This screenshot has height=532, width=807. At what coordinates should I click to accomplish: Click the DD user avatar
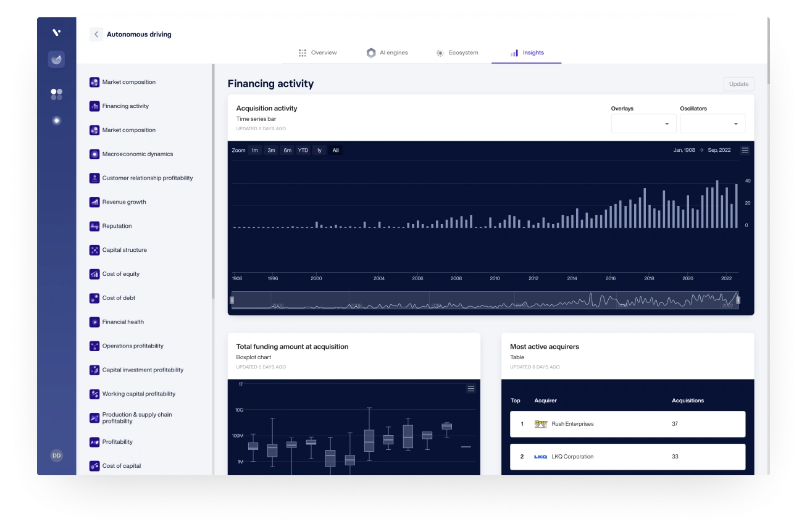coord(56,455)
